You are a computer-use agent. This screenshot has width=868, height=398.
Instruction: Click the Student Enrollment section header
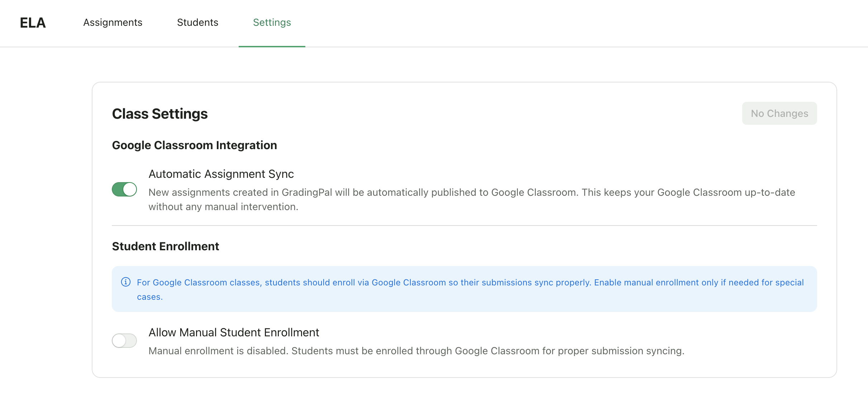pos(166,246)
